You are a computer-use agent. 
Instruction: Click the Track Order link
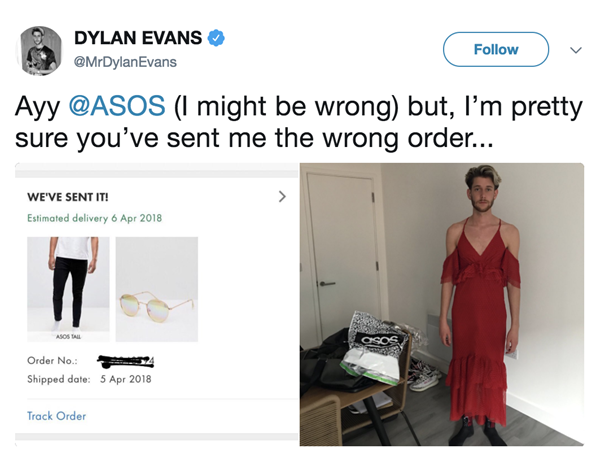point(57,416)
